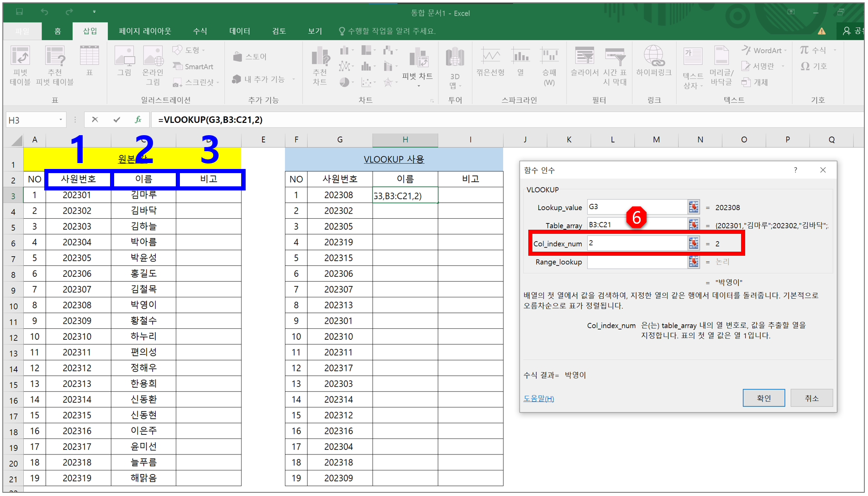Click the Insert Function fx icon

tap(138, 120)
